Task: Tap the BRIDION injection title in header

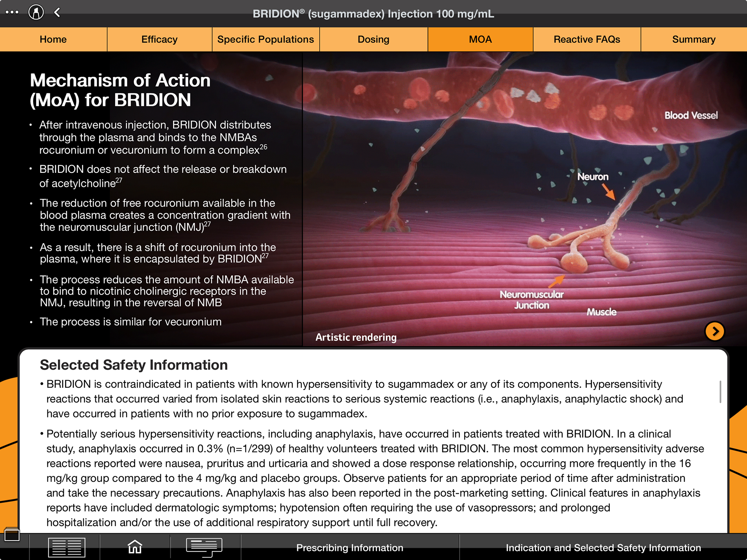Action: pos(373,14)
